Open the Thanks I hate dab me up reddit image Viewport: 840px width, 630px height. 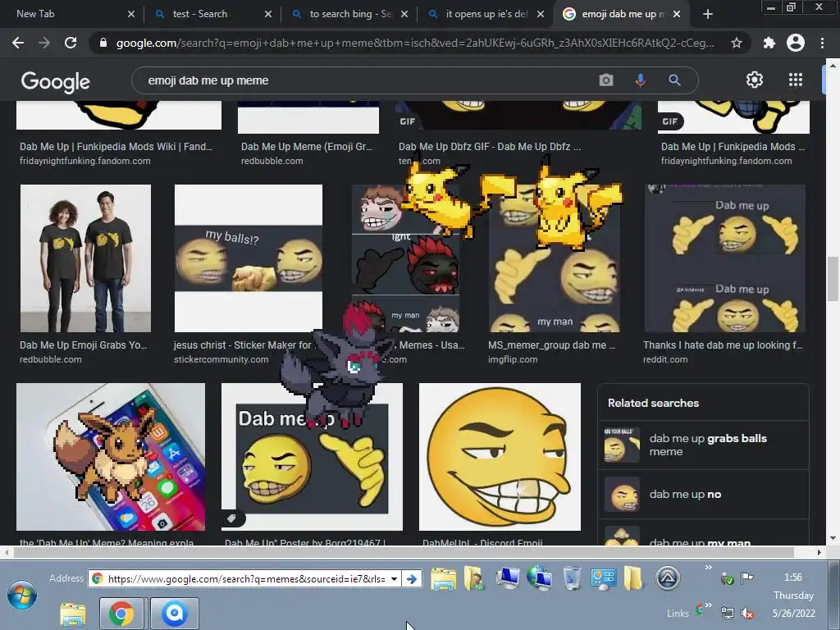(x=725, y=258)
